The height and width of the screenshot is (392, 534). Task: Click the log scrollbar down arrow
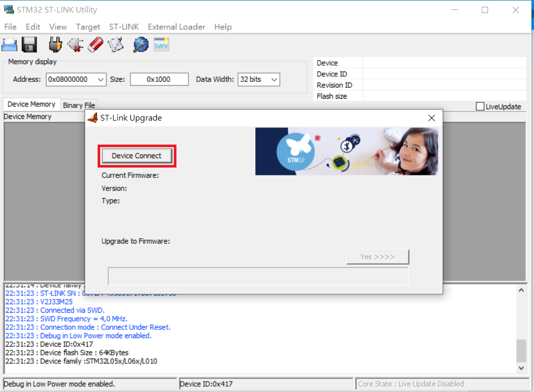coord(521,368)
